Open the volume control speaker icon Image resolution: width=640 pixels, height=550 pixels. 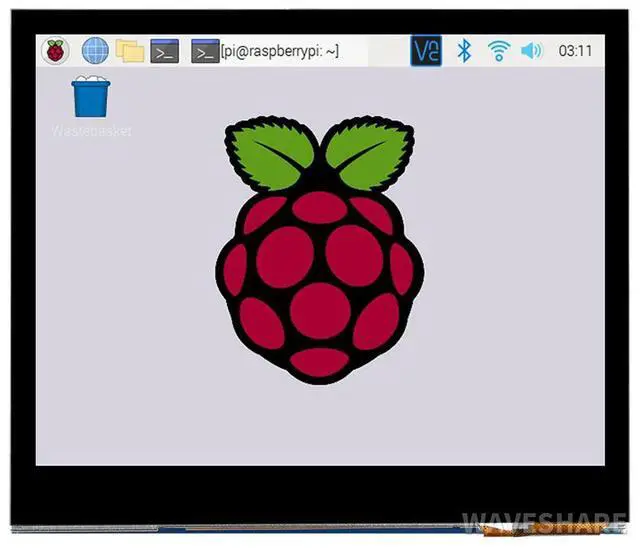(531, 50)
